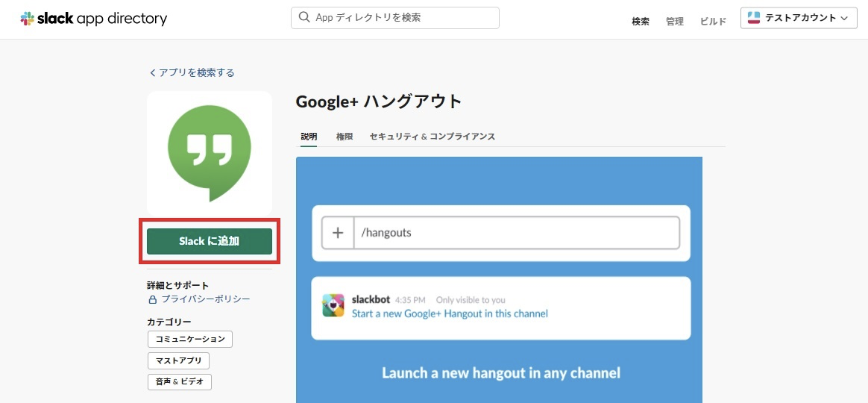868x403 pixels.
Task: Open the 管理 nav item
Action: point(675,22)
